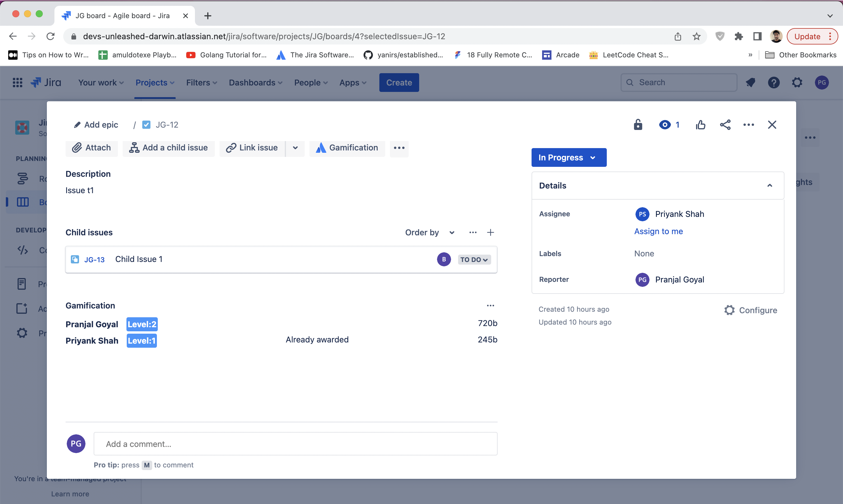Click the blue Create button
Viewport: 843px width, 504px height.
[x=399, y=83]
